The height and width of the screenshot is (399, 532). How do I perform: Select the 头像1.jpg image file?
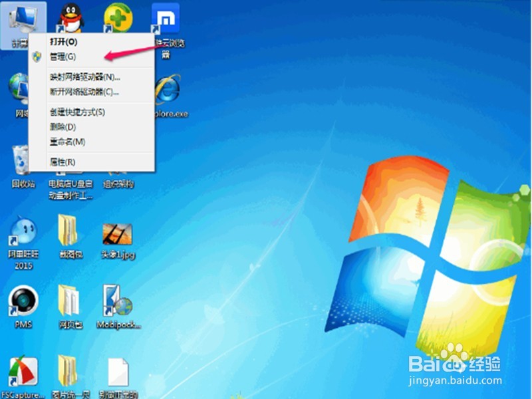118,233
